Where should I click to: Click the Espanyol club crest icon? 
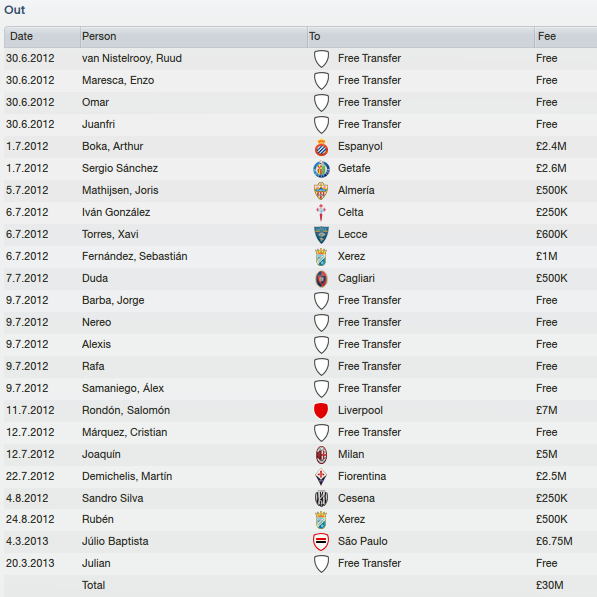pyautogui.click(x=321, y=147)
